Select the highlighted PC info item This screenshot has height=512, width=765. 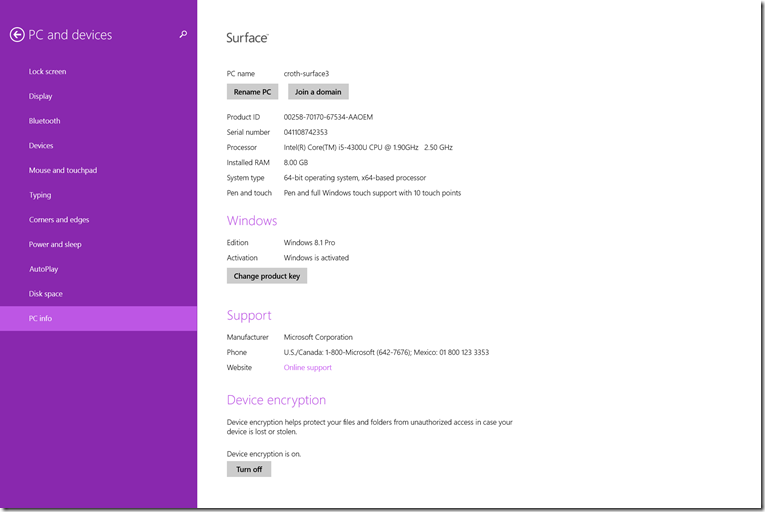[x=99, y=318]
